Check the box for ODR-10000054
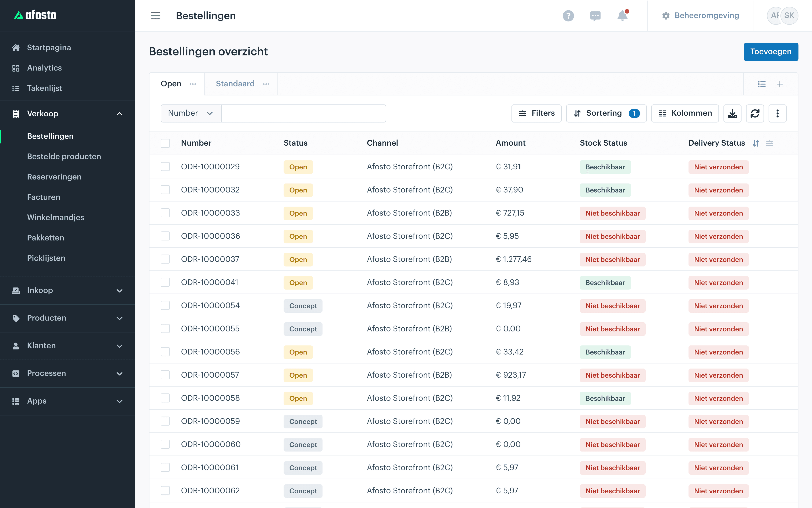812x508 pixels. coord(165,305)
